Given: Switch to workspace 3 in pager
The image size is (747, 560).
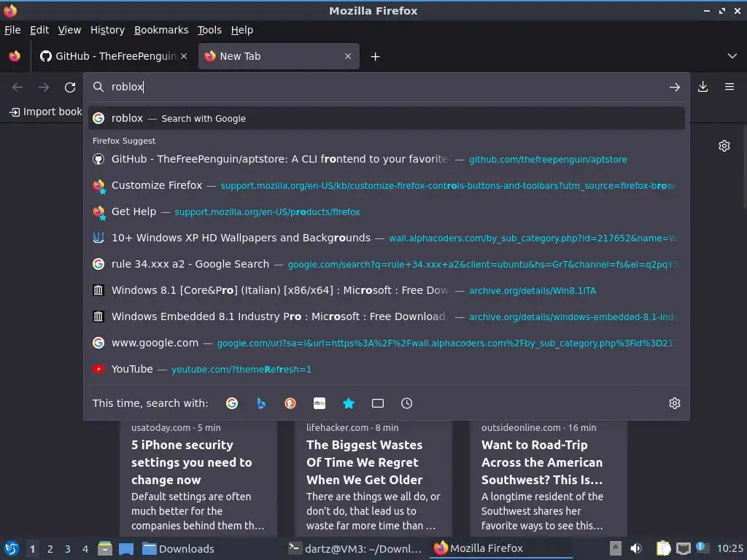Looking at the screenshot, I should (68, 549).
